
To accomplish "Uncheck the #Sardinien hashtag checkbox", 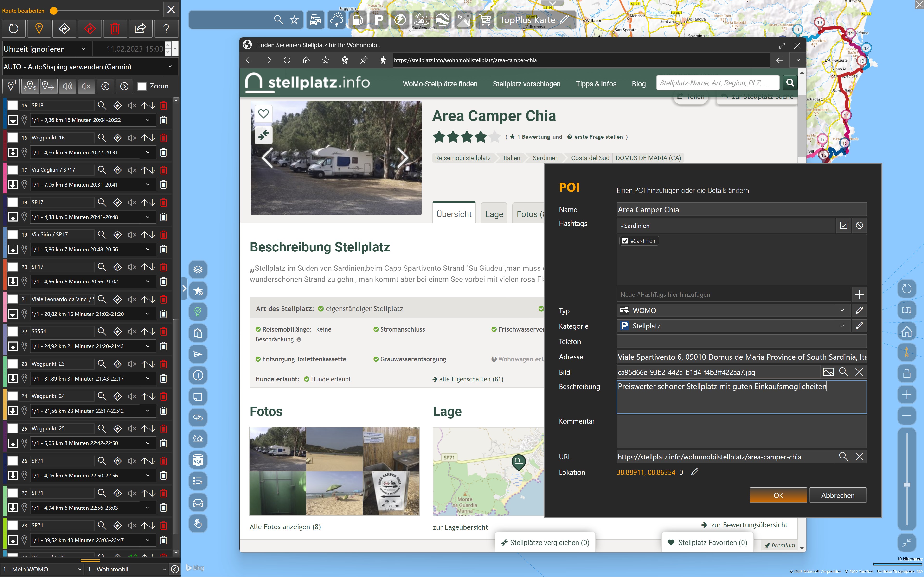I will tap(625, 241).
